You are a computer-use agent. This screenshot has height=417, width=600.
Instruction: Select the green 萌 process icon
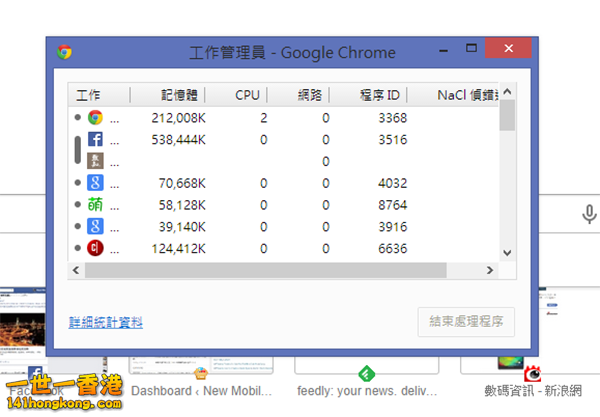(x=95, y=205)
